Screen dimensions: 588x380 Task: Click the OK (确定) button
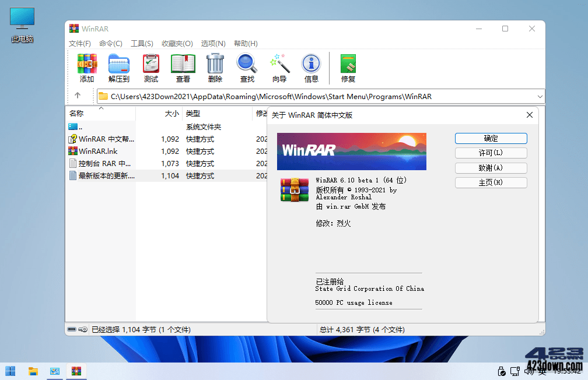coord(491,138)
